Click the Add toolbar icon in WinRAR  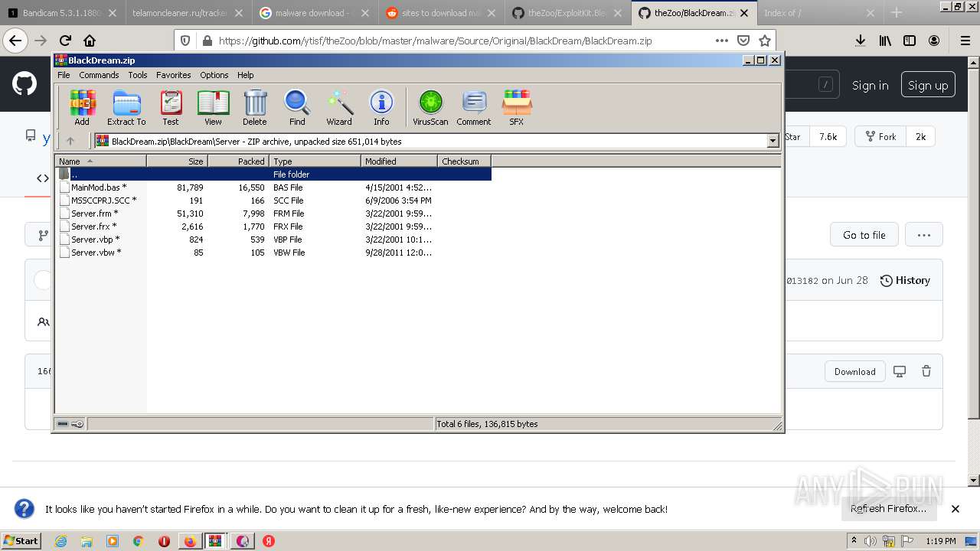click(x=82, y=107)
